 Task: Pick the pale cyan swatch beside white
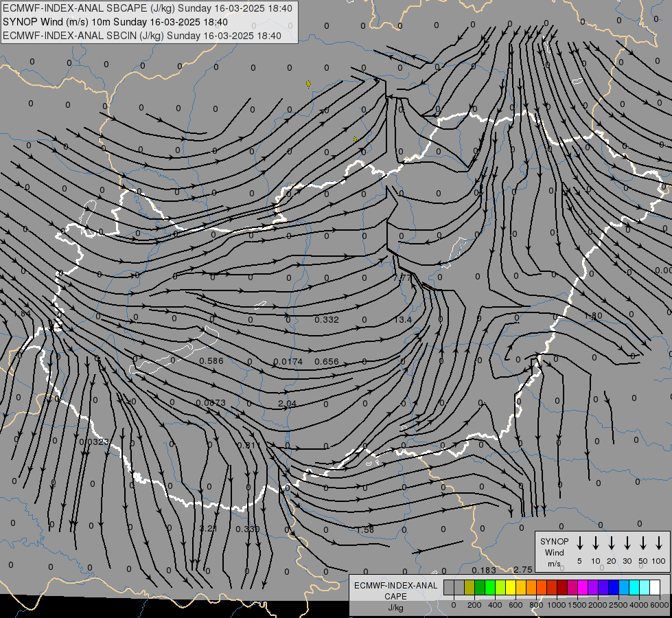[x=644, y=588]
